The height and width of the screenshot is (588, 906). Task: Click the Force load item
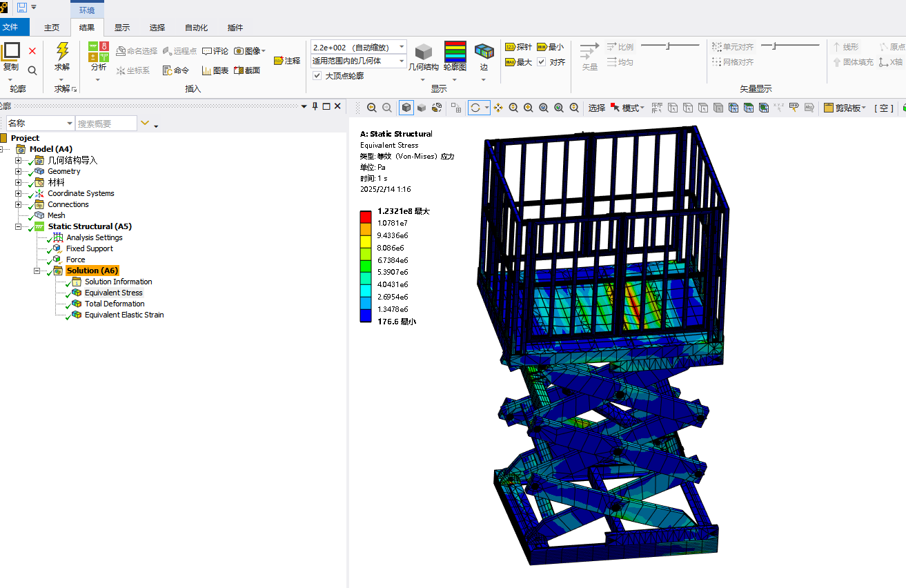(x=76, y=259)
